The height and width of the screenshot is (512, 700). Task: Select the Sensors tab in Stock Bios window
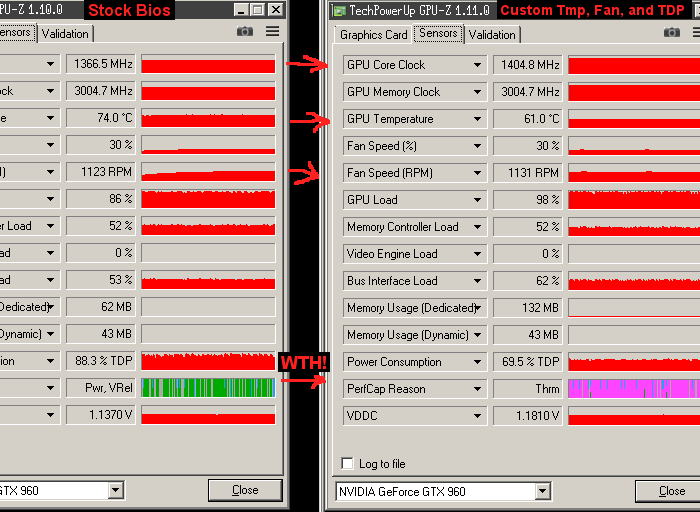point(17,33)
